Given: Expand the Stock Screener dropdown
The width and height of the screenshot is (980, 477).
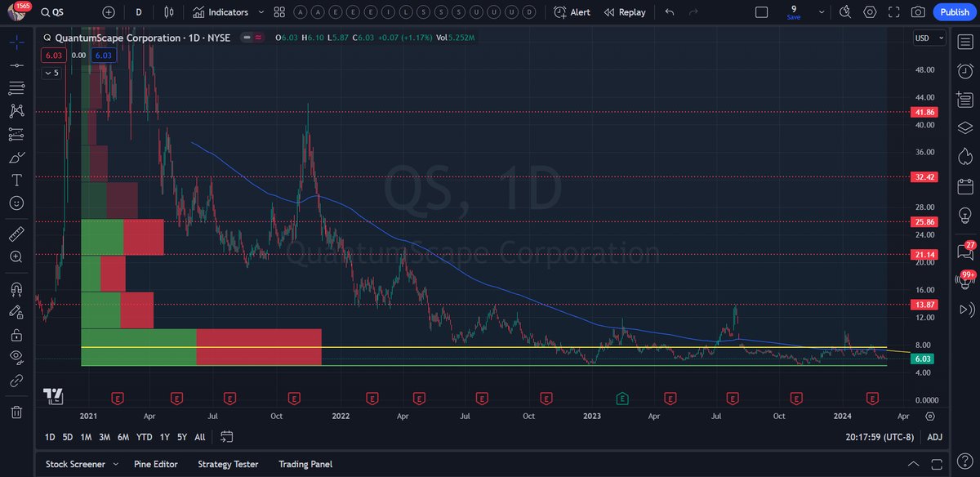Looking at the screenshot, I should pyautogui.click(x=114, y=464).
